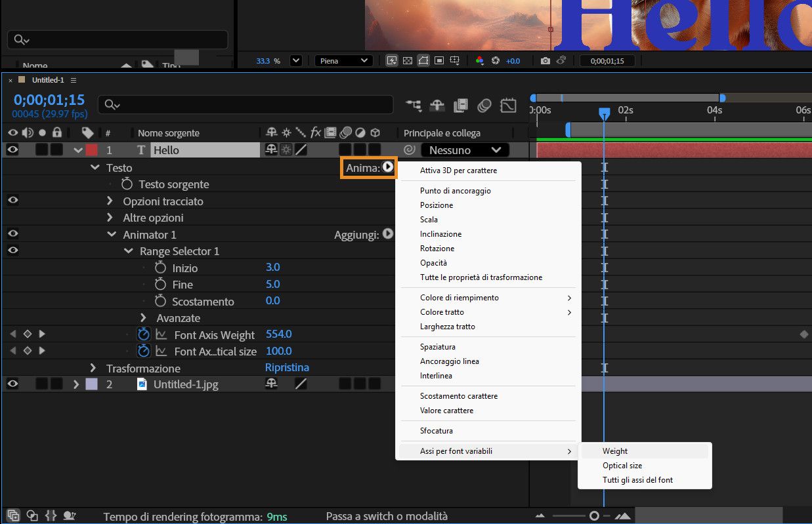Collapse Range Selector 1 group
812x524 pixels.
point(129,251)
